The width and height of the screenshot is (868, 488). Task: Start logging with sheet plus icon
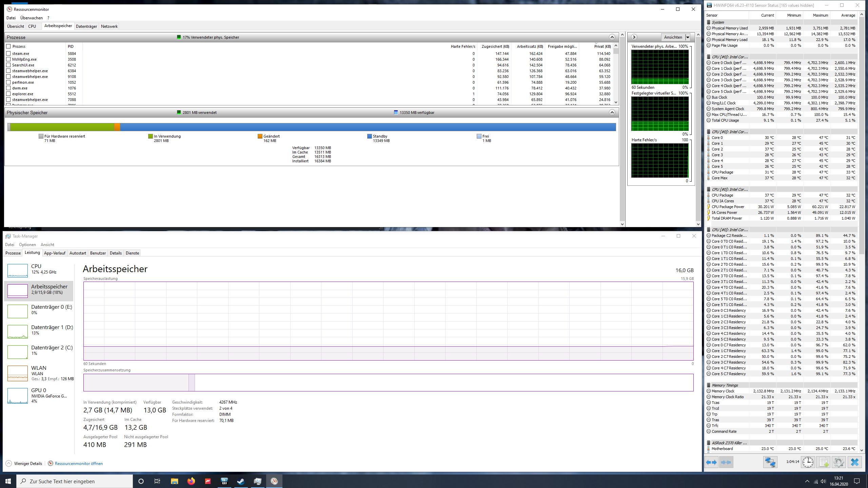pos(823,462)
